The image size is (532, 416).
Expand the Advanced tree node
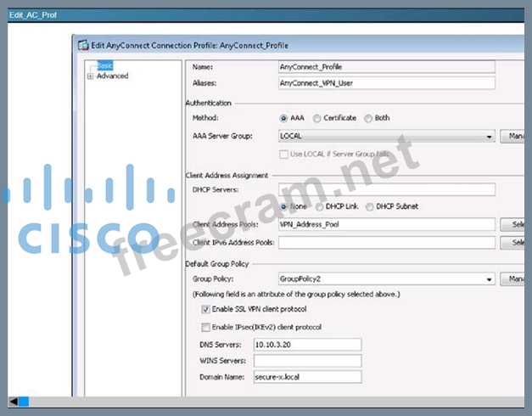point(90,76)
